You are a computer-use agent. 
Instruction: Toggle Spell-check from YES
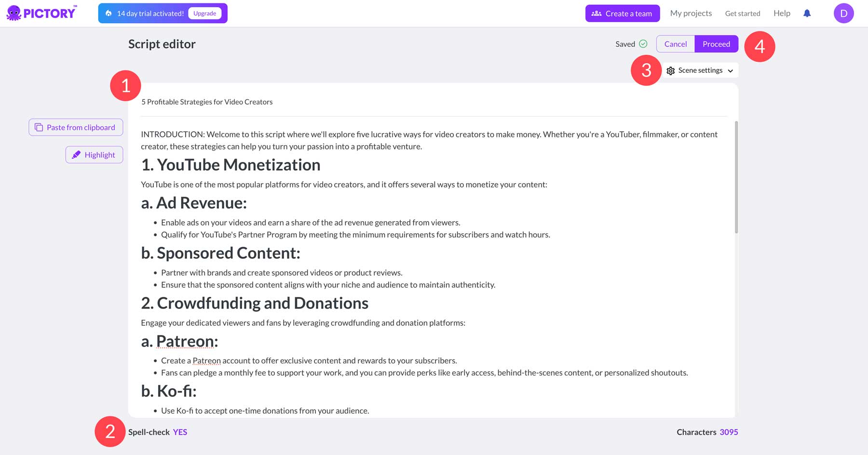(179, 432)
